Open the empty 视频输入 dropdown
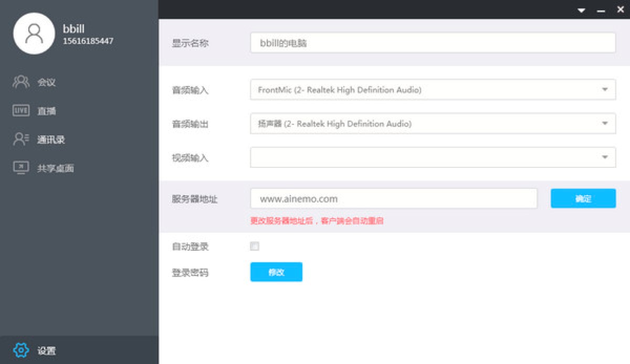Image resolution: width=630 pixels, height=364 pixels. tap(604, 157)
